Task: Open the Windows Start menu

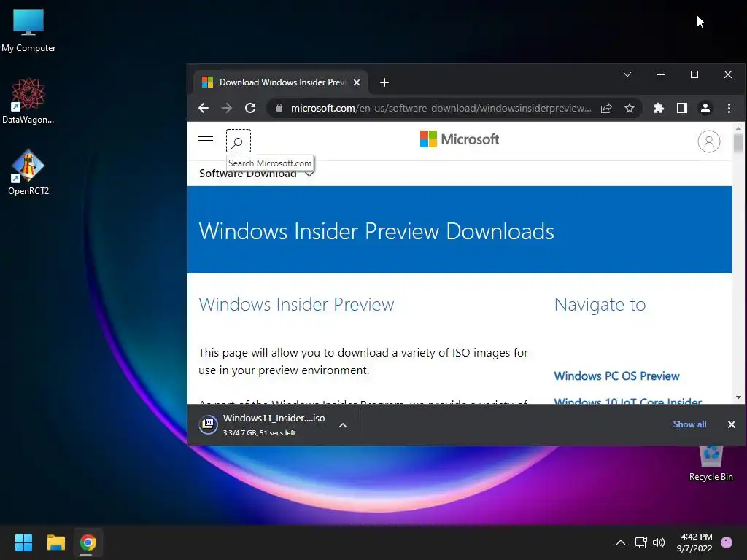Action: (x=23, y=542)
